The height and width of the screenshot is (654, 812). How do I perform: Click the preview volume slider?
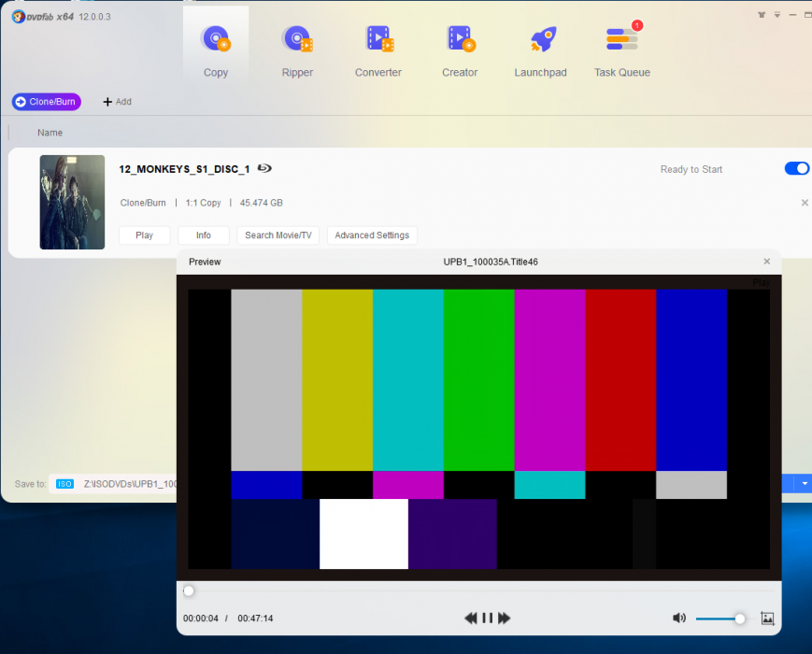point(719,618)
